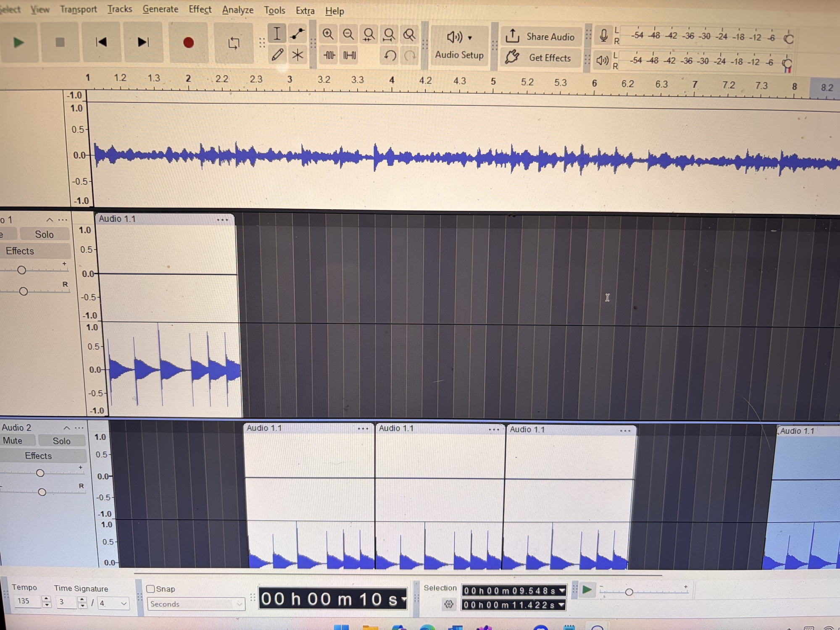Image resolution: width=840 pixels, height=630 pixels.
Task: Select the Envelope tool
Action: [x=298, y=34]
